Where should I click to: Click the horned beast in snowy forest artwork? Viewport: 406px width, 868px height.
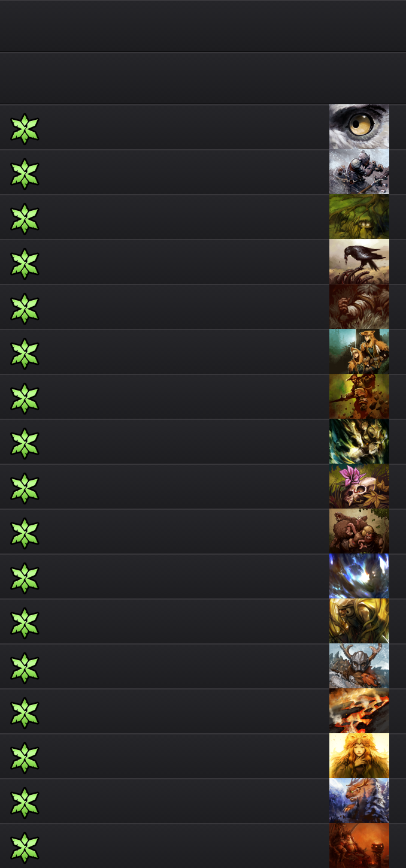359,801
